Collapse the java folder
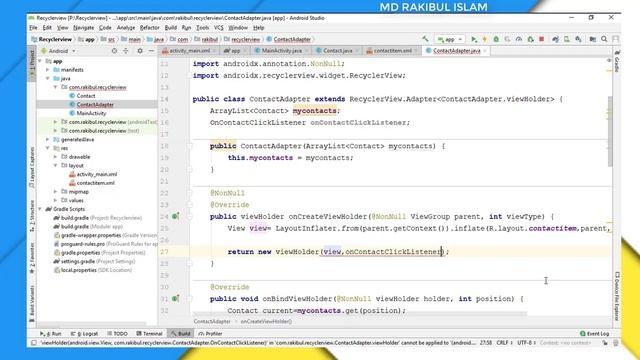 48,78
